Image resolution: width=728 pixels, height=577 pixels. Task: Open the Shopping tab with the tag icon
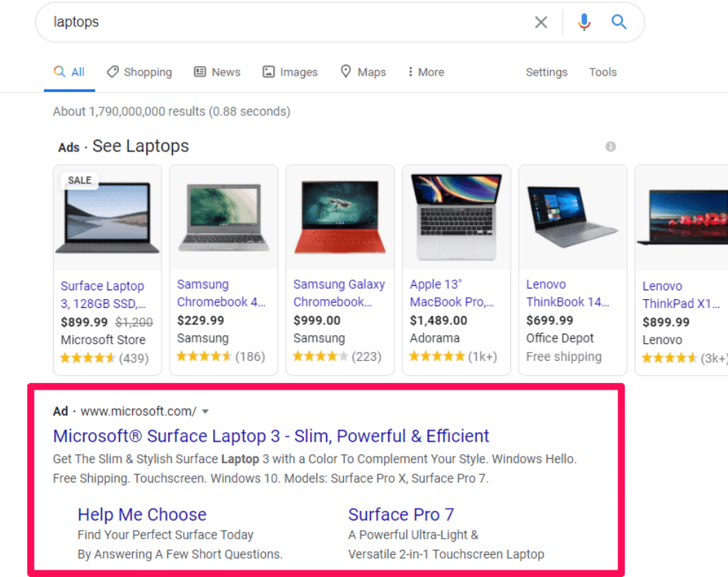tap(140, 72)
